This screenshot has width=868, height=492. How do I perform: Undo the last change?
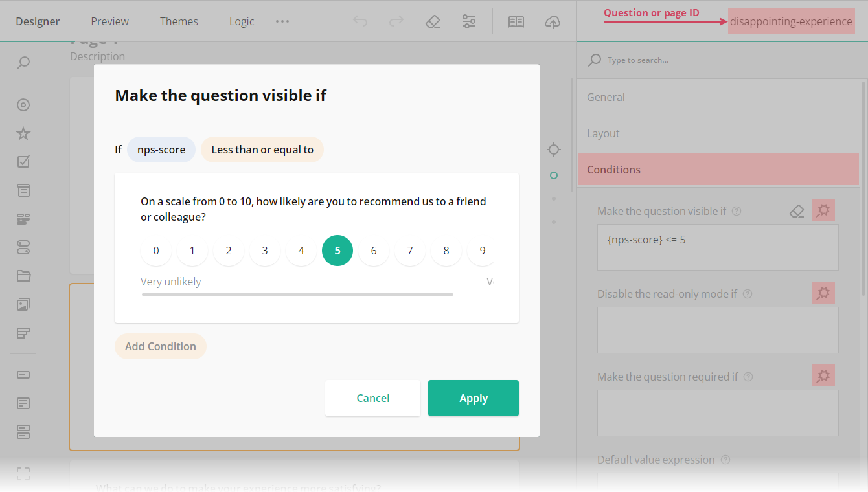tap(360, 21)
